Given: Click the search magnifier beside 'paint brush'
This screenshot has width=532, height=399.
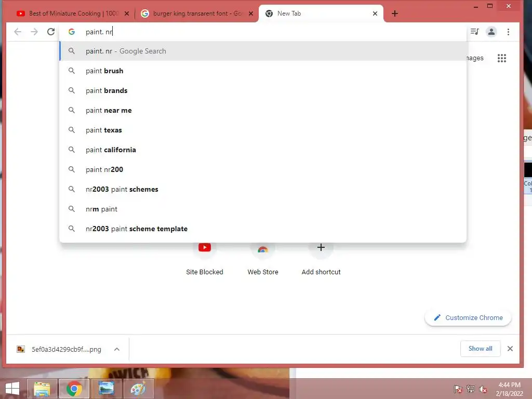Looking at the screenshot, I should click(72, 71).
